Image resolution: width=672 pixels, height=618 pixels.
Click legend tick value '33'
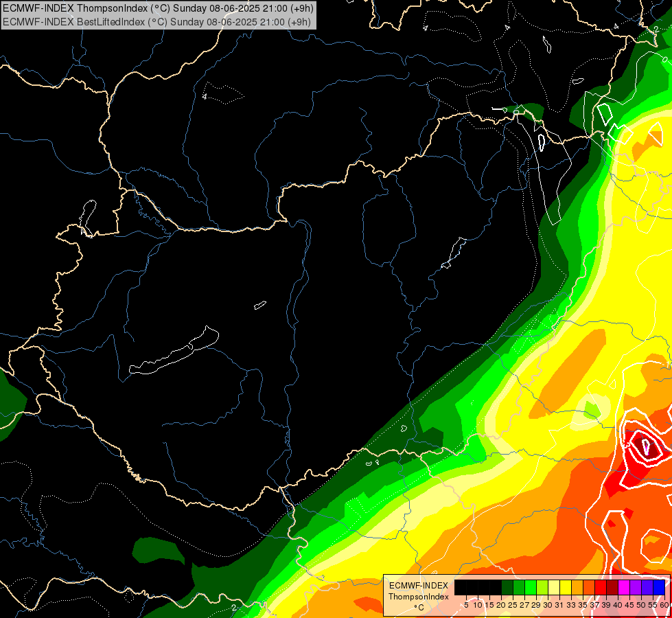[x=571, y=605]
